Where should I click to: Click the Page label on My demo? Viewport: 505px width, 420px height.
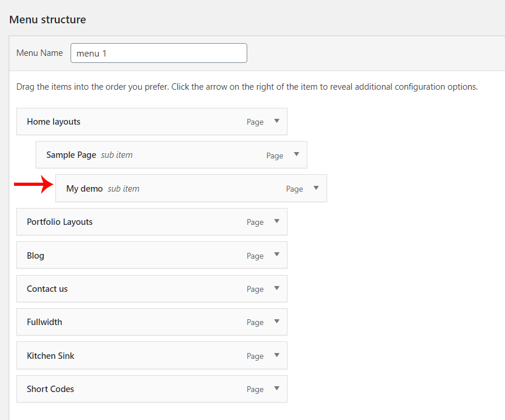click(x=294, y=189)
